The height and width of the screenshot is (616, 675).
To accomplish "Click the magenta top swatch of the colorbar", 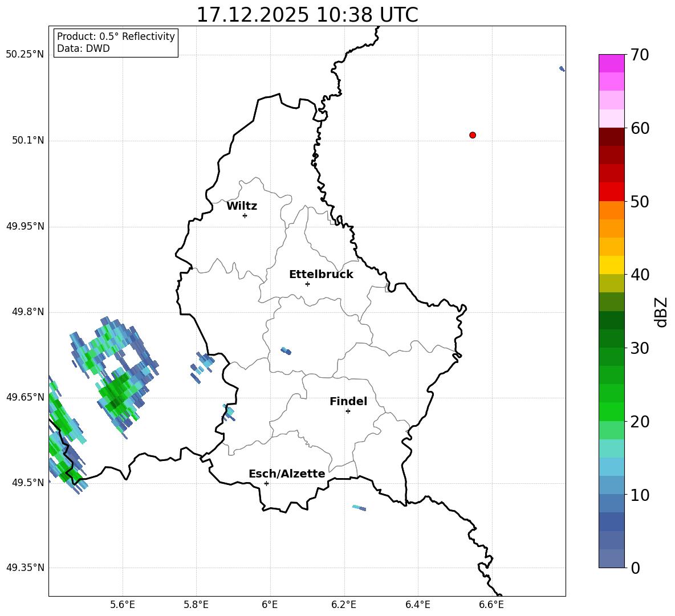I will coord(611,63).
